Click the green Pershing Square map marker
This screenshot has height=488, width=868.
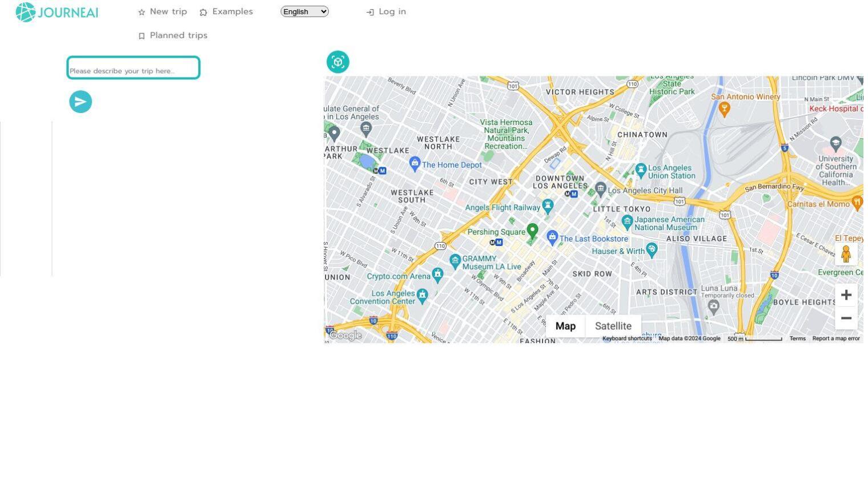pyautogui.click(x=532, y=231)
